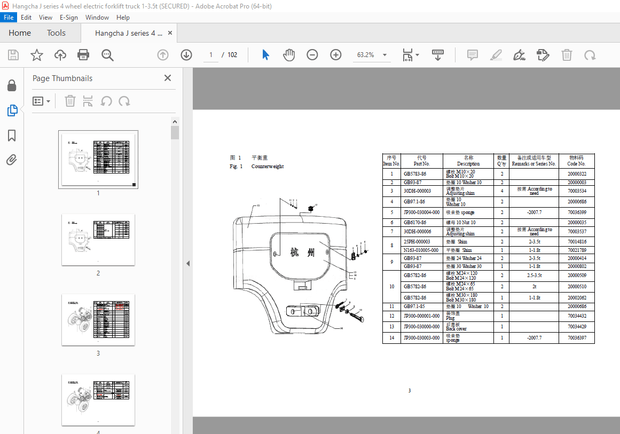This screenshot has height=434, width=620.
Task: Delete pages icon in thumbnails panel
Action: tap(70, 101)
